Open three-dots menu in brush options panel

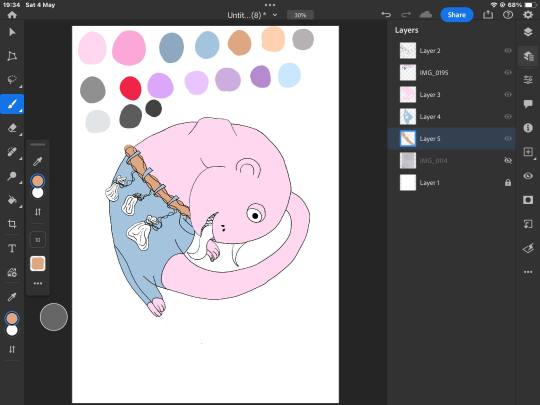point(38,283)
